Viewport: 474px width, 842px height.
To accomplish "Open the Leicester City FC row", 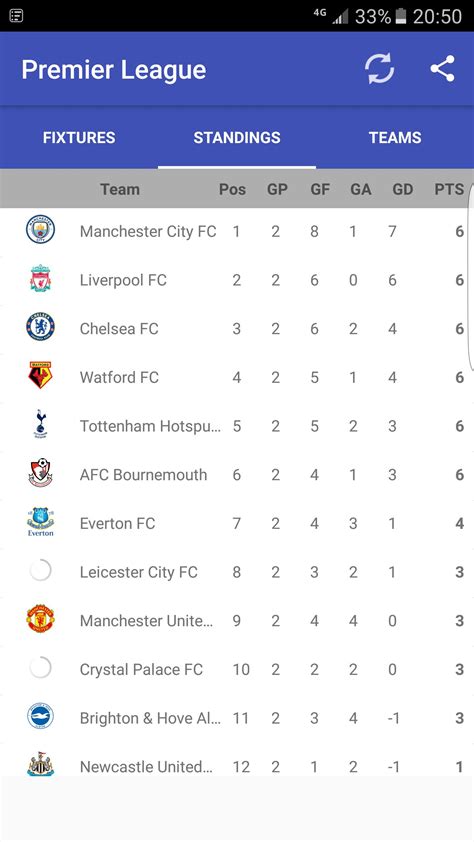I will (237, 572).
